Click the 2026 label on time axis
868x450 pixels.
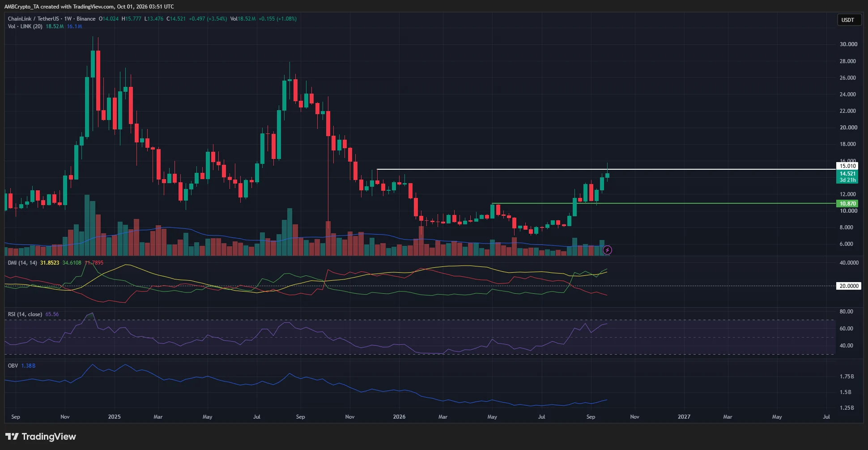pyautogui.click(x=399, y=417)
